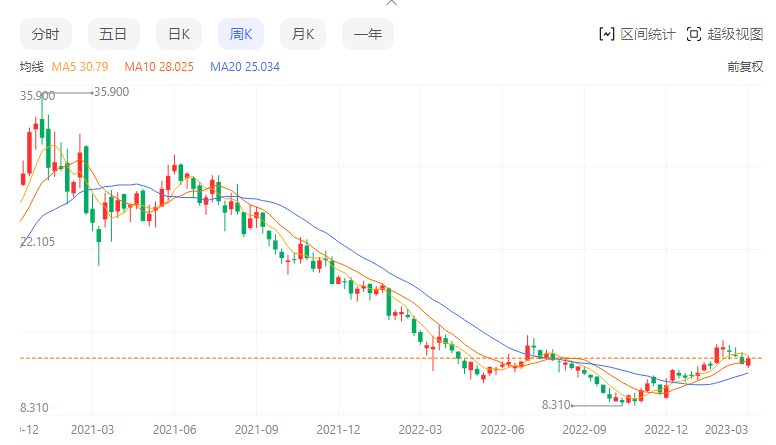Click the MA5 30.79 indicator label
This screenshot has height=445, width=776.
(x=80, y=67)
